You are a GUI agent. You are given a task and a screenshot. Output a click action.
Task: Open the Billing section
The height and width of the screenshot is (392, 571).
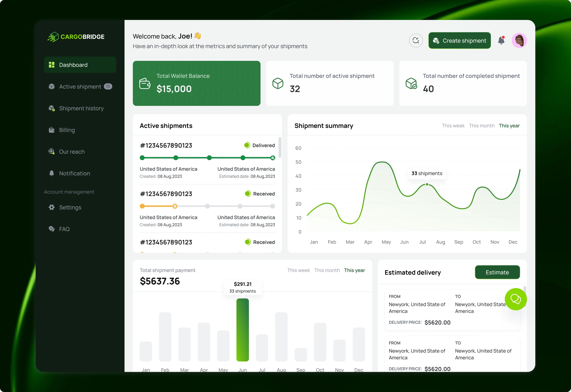point(67,130)
